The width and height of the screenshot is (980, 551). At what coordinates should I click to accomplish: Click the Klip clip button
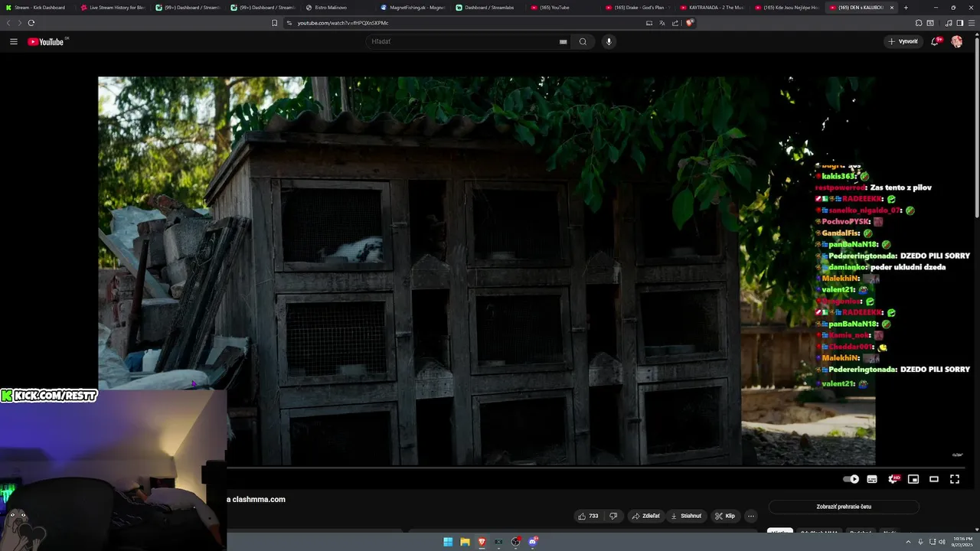point(725,516)
